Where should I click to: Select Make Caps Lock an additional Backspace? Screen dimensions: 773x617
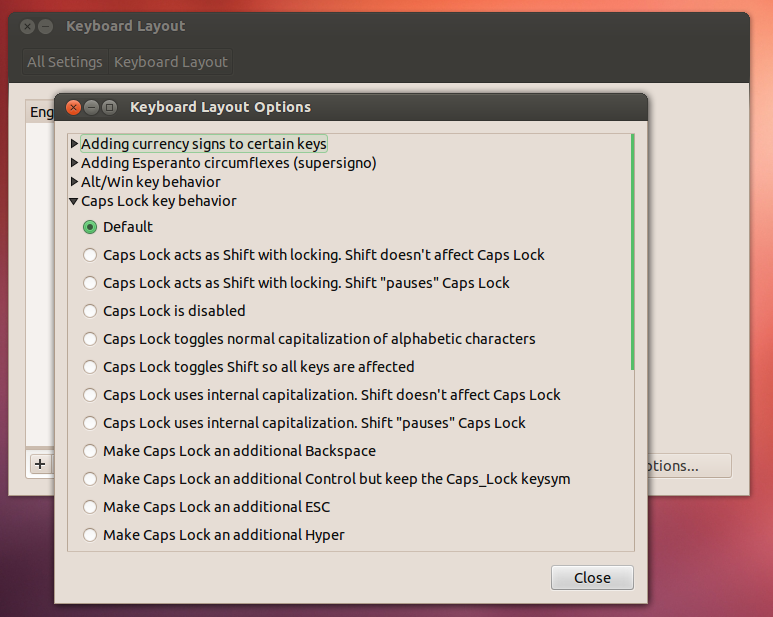91,451
